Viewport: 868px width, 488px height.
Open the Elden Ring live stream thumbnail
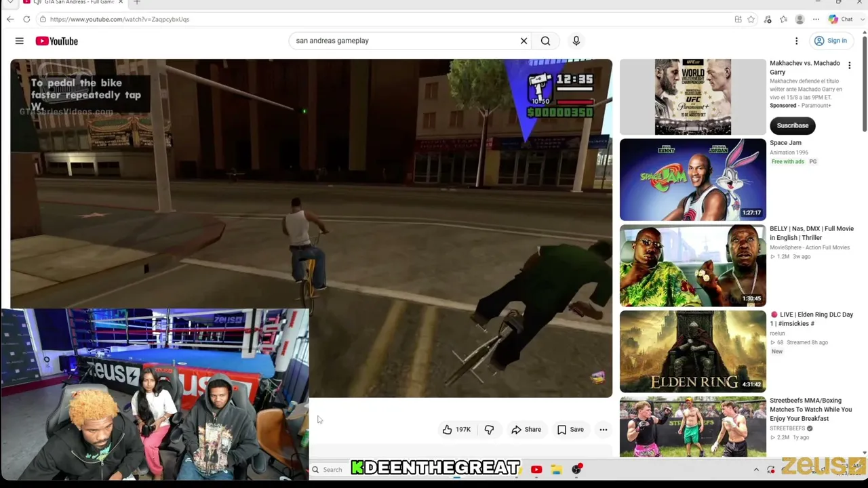point(692,352)
